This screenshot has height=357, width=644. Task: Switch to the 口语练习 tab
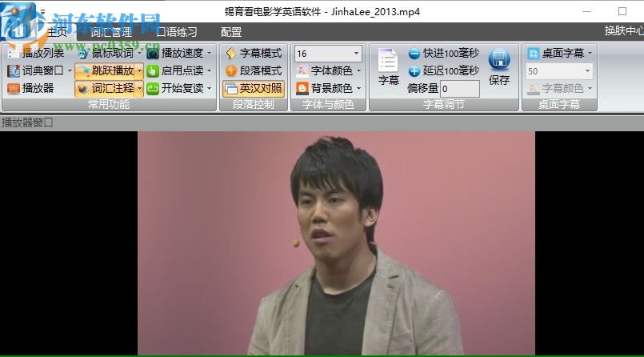click(x=177, y=32)
